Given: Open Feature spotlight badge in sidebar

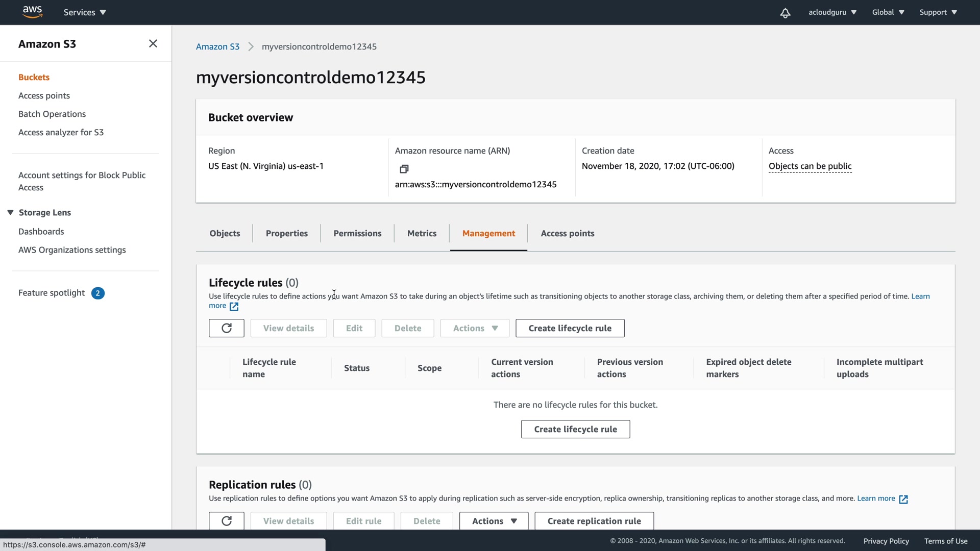Looking at the screenshot, I should pos(97,293).
